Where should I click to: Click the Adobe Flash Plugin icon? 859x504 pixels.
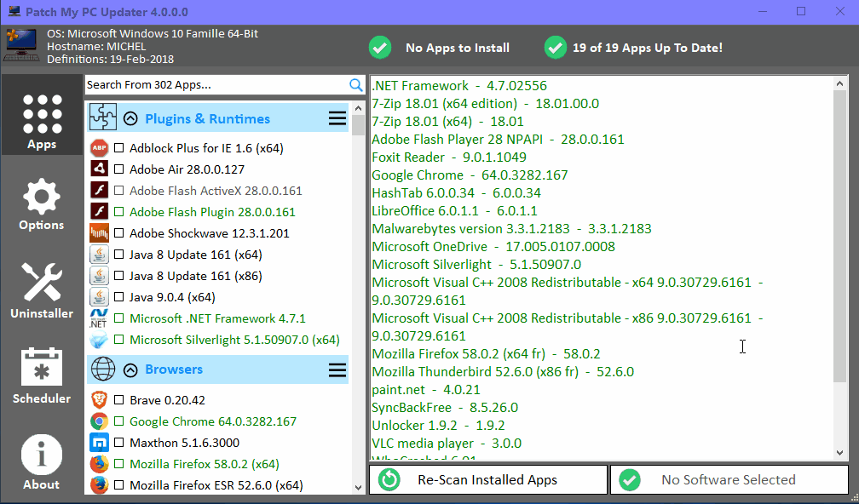click(99, 211)
